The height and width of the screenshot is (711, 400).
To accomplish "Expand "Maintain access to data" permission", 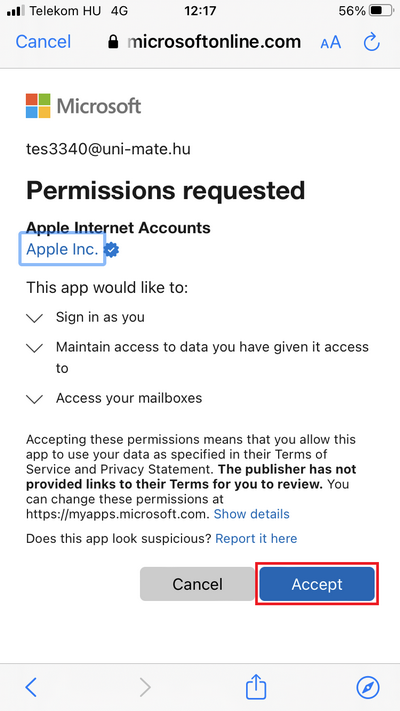I will pyautogui.click(x=197, y=357).
